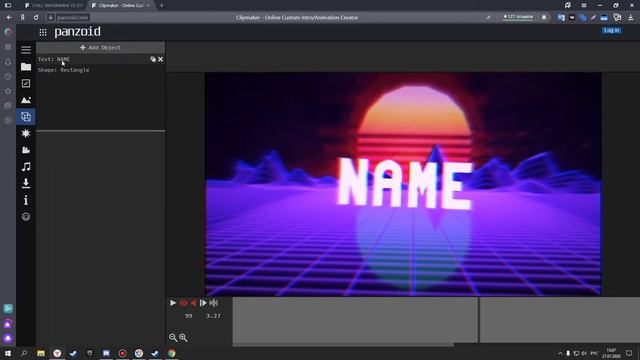640x360 pixels.
Task: Open the Info 'i' icon panel
Action: pyautogui.click(x=26, y=200)
